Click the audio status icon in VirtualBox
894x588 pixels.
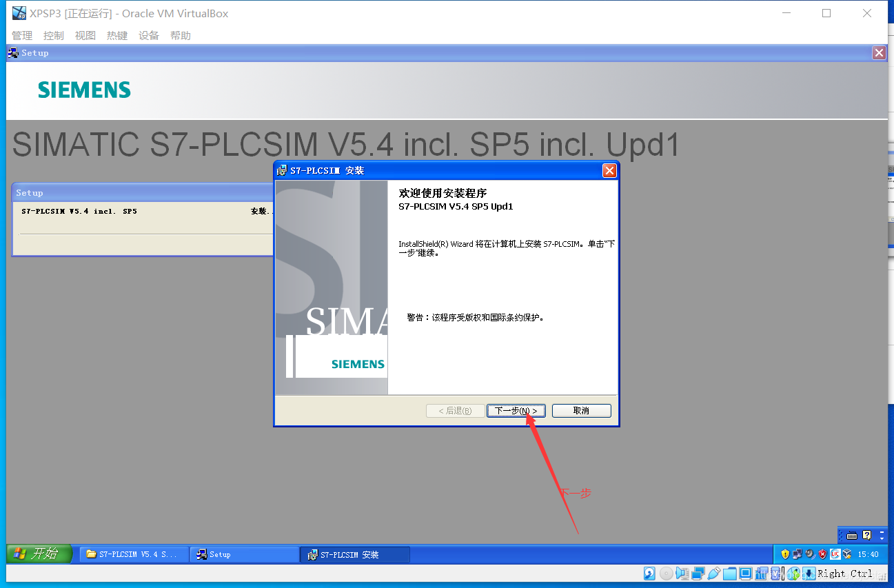click(x=682, y=573)
